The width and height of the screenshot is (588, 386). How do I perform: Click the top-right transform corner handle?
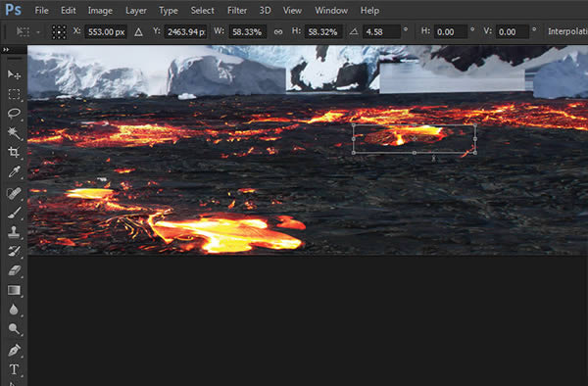pyautogui.click(x=475, y=124)
